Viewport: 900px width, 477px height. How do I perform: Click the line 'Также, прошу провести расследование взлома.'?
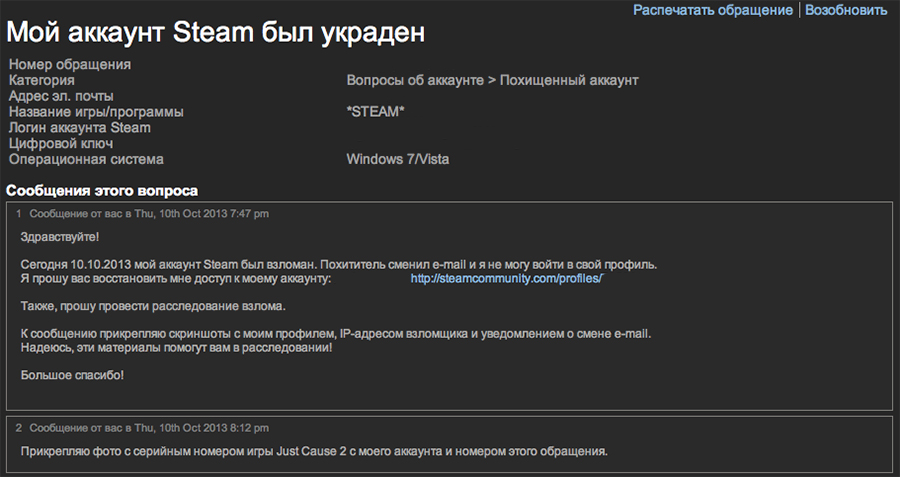(153, 306)
